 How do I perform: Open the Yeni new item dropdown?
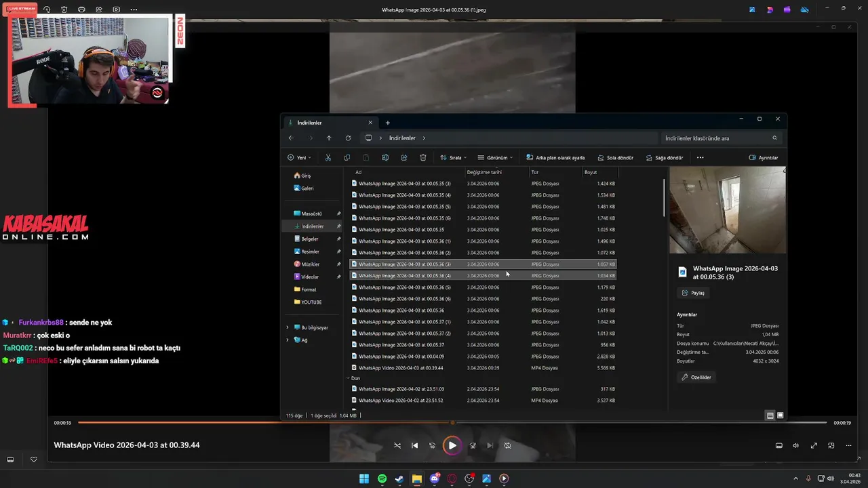tap(299, 157)
